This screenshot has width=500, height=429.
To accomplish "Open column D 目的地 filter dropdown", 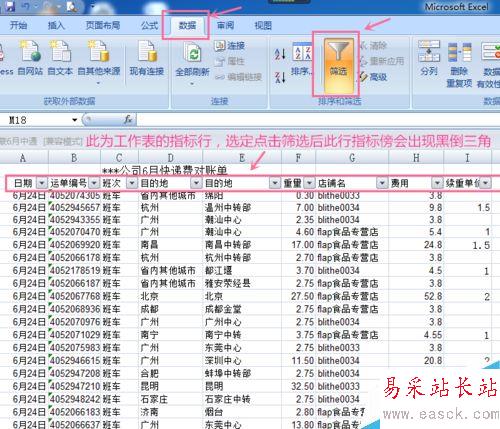I will point(196,183).
